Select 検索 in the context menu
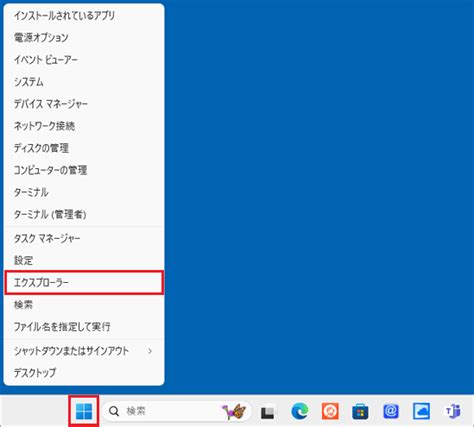 (84, 305)
